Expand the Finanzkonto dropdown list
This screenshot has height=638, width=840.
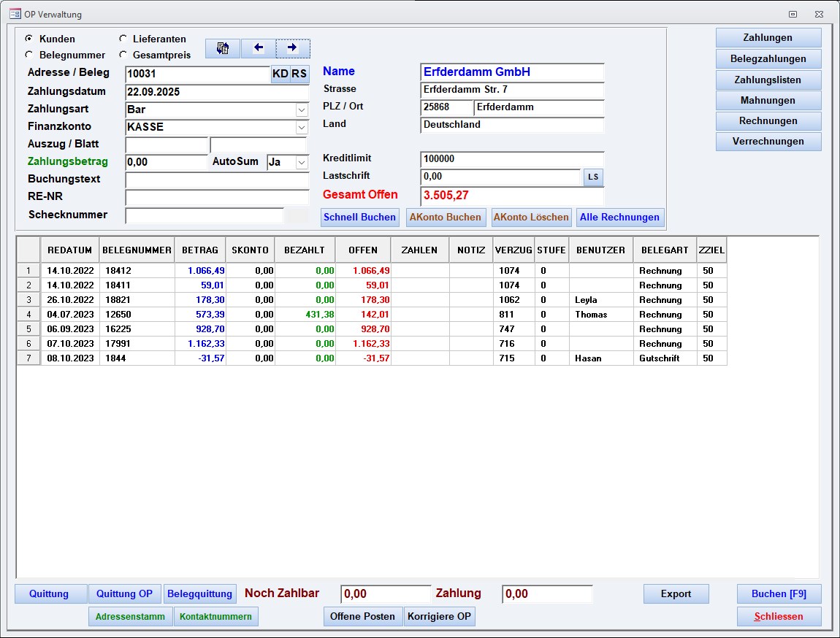coord(302,127)
